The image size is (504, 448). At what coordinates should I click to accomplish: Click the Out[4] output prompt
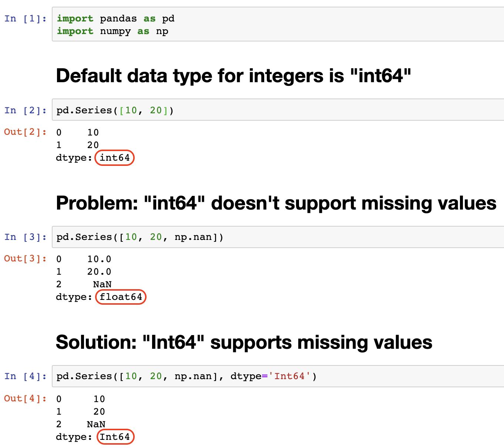[26, 398]
